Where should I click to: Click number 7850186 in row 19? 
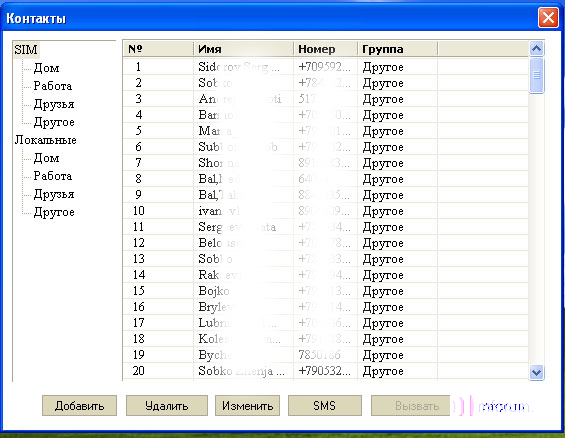point(319,355)
